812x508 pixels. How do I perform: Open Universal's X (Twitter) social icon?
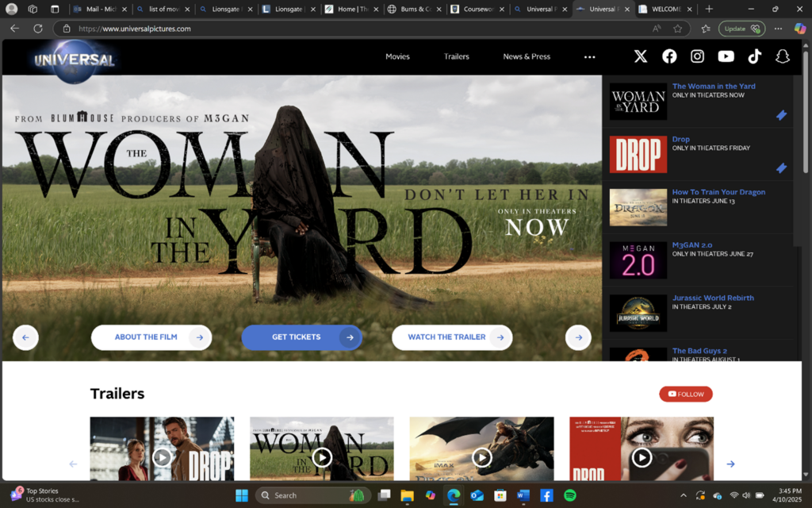(x=641, y=56)
